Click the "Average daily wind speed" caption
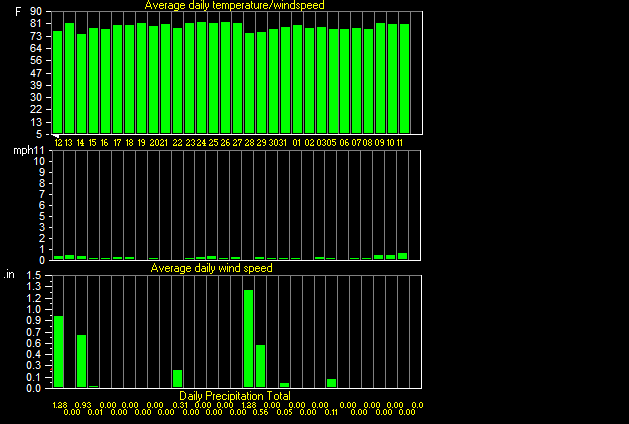The width and height of the screenshot is (629, 424). click(x=211, y=268)
